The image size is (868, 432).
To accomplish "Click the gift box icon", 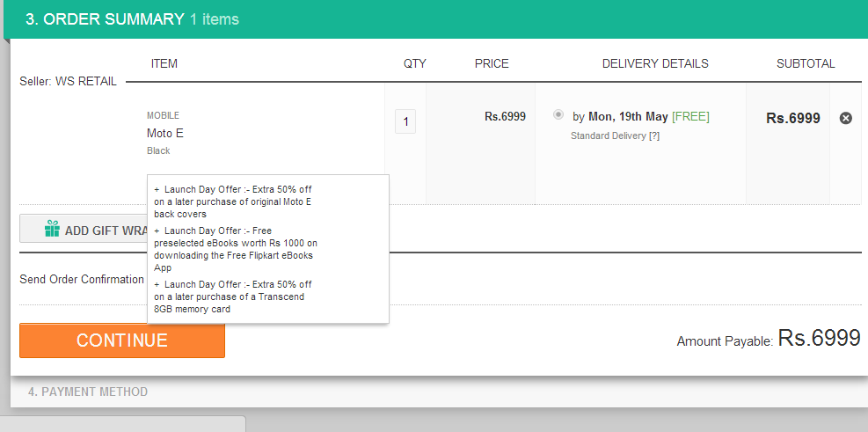I will click(x=52, y=229).
